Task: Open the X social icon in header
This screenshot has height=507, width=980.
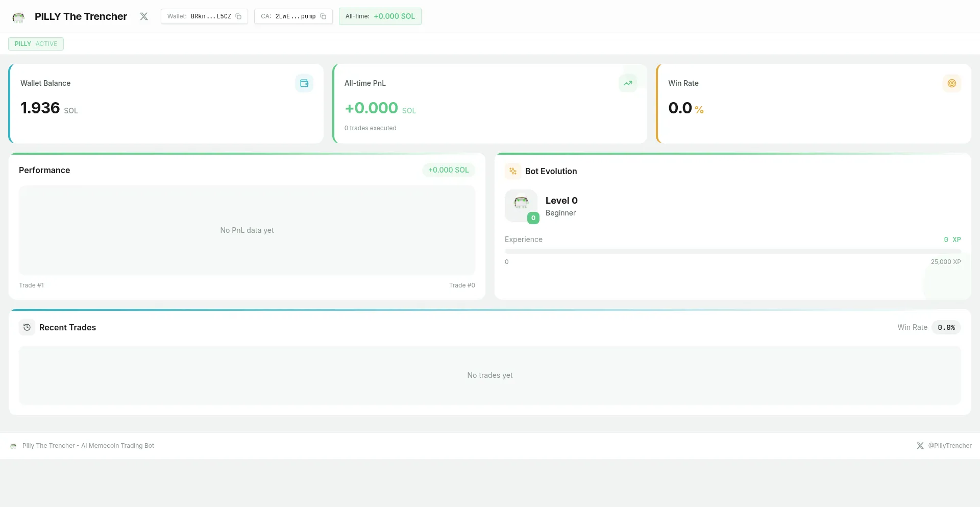Action: (x=144, y=16)
